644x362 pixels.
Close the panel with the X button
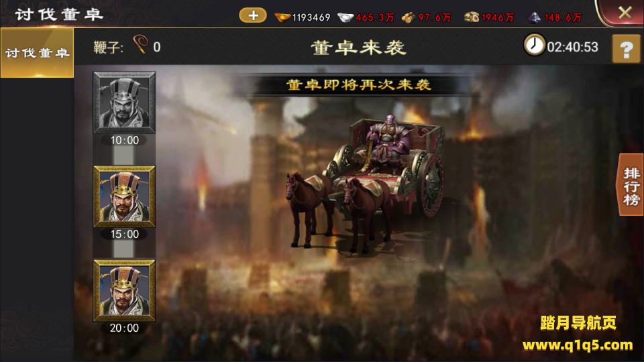point(625,12)
